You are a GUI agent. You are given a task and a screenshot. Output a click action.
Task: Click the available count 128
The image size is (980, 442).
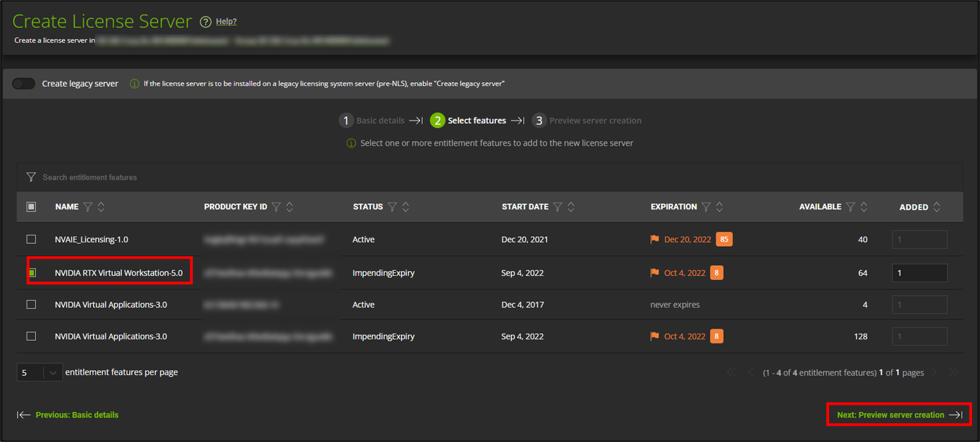860,337
